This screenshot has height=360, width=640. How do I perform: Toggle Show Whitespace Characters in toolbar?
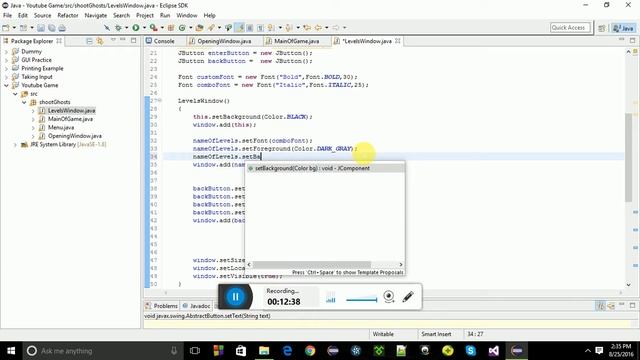tap(260, 28)
